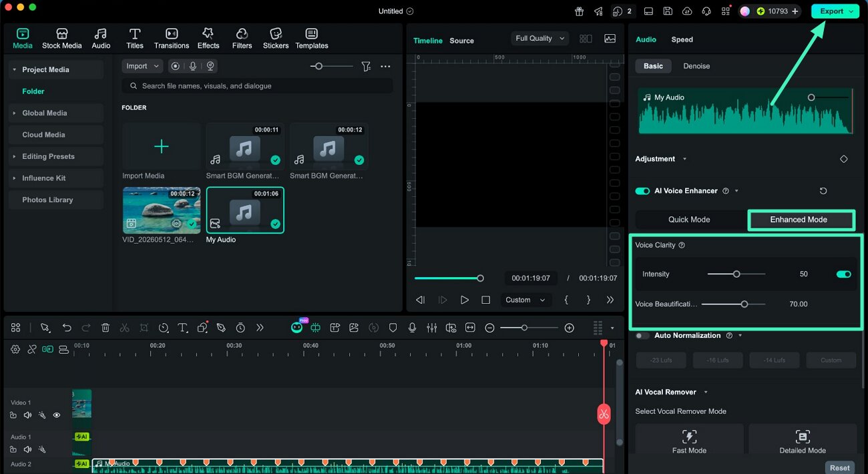868x474 pixels.
Task: Turn off the AI Voice Enhancer switch
Action: point(642,191)
